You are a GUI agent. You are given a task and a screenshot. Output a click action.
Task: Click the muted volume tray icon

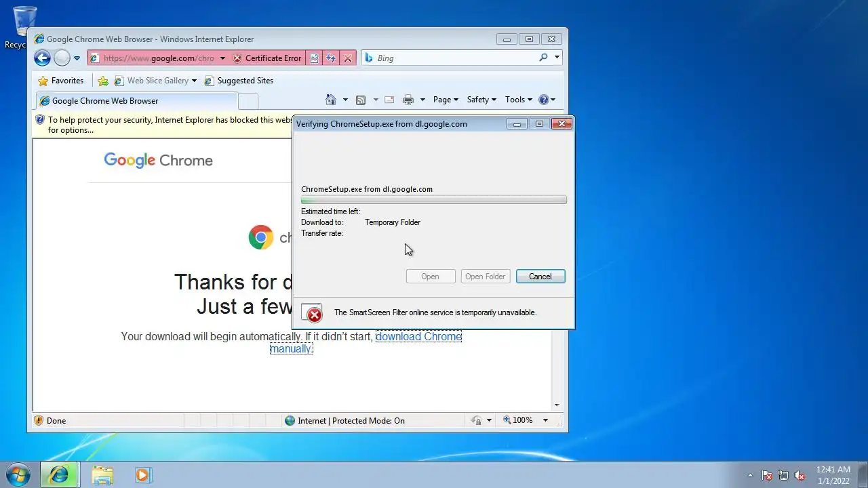[800, 475]
